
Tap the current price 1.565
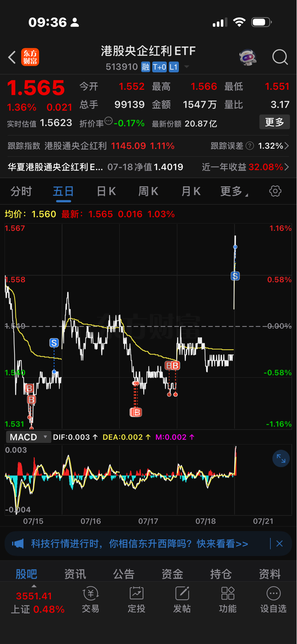[36, 88]
